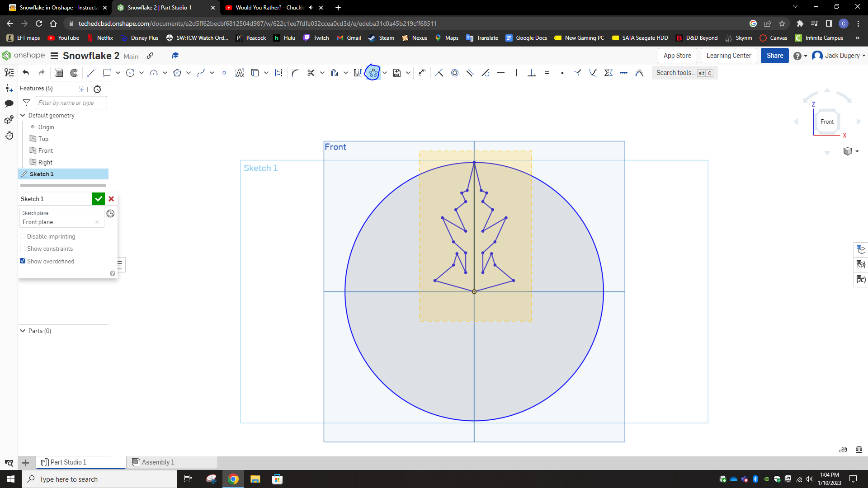The height and width of the screenshot is (488, 868).
Task: Select the Line sketch tool
Action: coord(91,72)
